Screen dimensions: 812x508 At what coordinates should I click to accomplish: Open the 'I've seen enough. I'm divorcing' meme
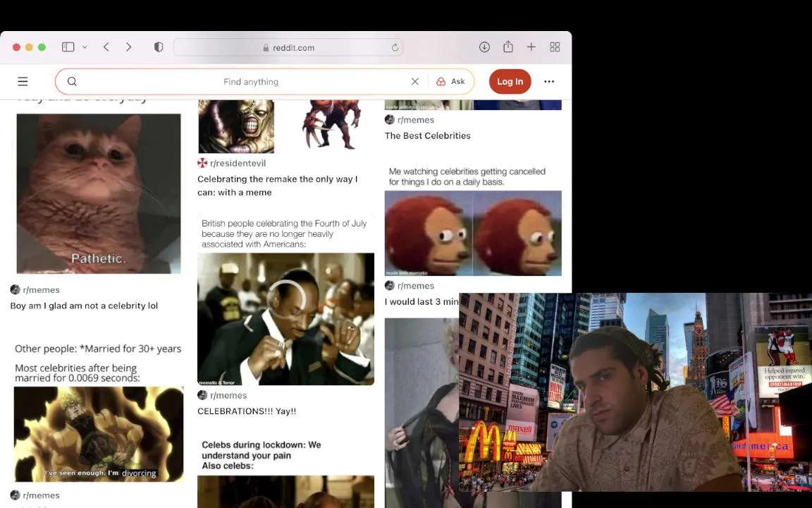pos(99,435)
